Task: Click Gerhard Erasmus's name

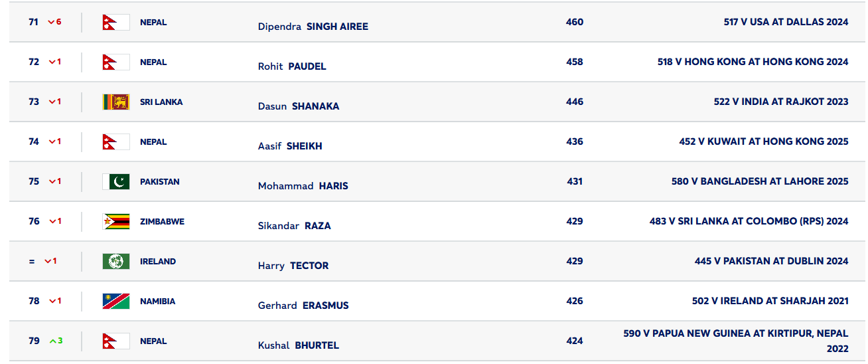Action: tap(303, 306)
